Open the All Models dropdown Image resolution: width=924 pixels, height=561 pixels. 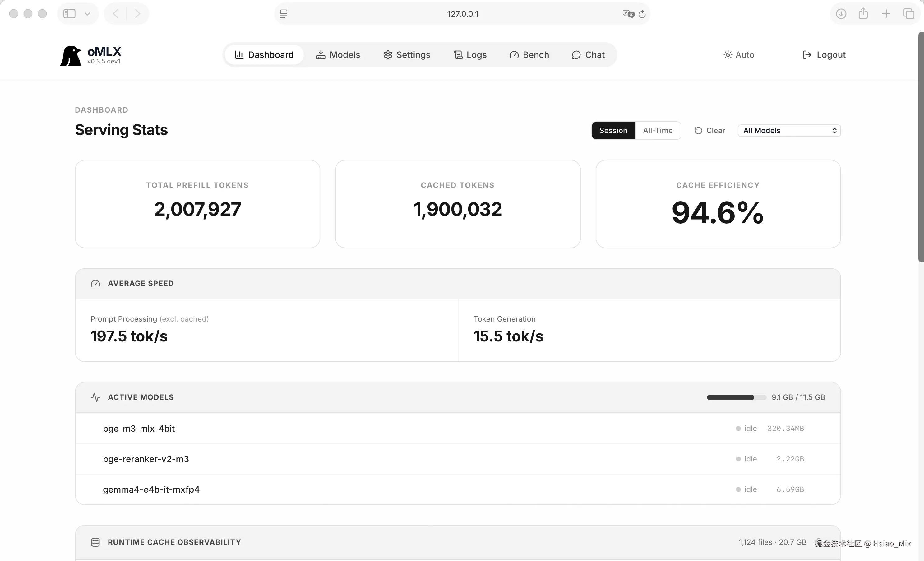click(789, 131)
